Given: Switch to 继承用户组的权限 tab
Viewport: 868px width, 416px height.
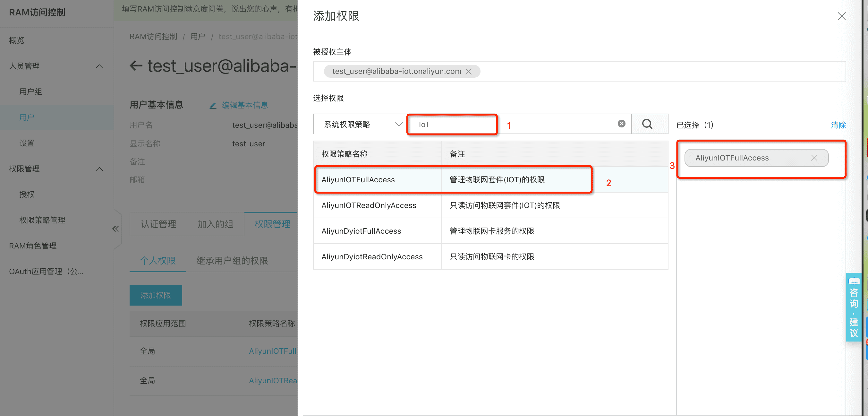Looking at the screenshot, I should click(232, 261).
